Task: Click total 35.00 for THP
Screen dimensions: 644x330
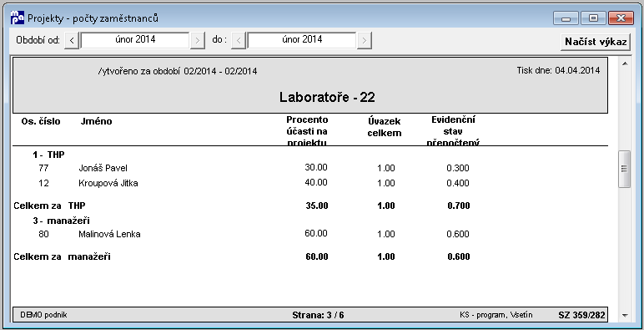Action: coord(317,206)
